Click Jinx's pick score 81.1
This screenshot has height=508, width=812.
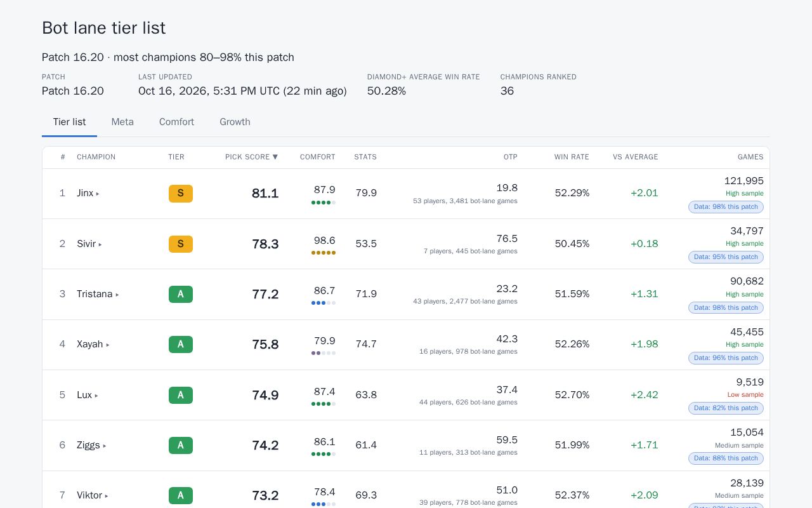[265, 194]
